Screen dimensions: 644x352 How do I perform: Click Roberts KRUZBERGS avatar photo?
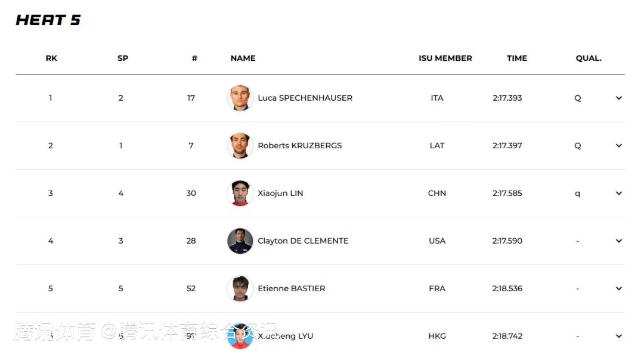point(240,145)
